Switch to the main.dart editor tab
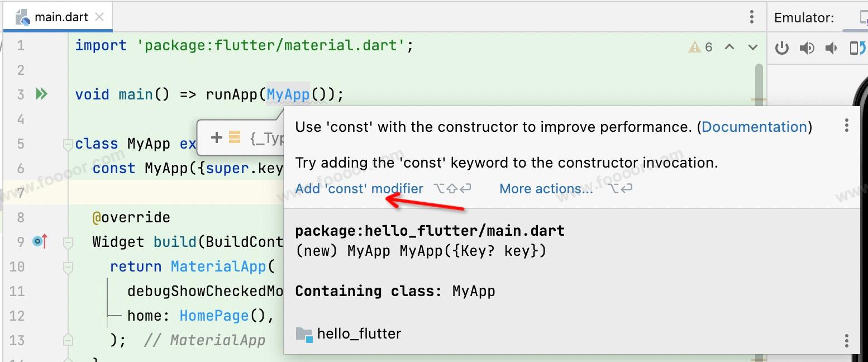Viewport: 868px width, 362px height. point(60,17)
